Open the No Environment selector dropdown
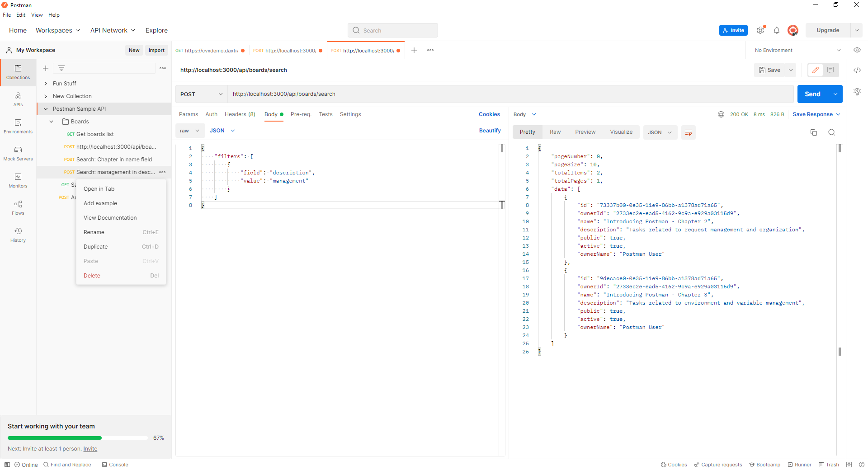 point(797,50)
